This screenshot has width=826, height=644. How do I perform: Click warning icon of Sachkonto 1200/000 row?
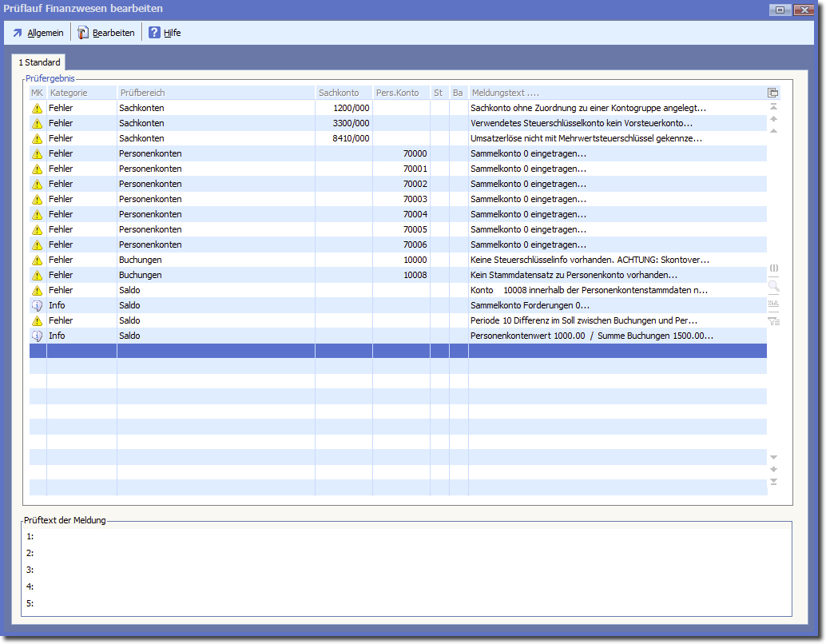[37, 108]
